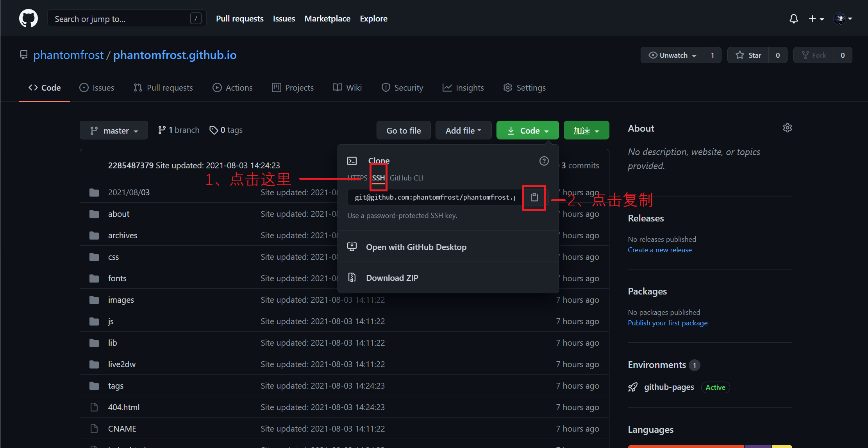Click the file icon for CNAME

click(94, 428)
